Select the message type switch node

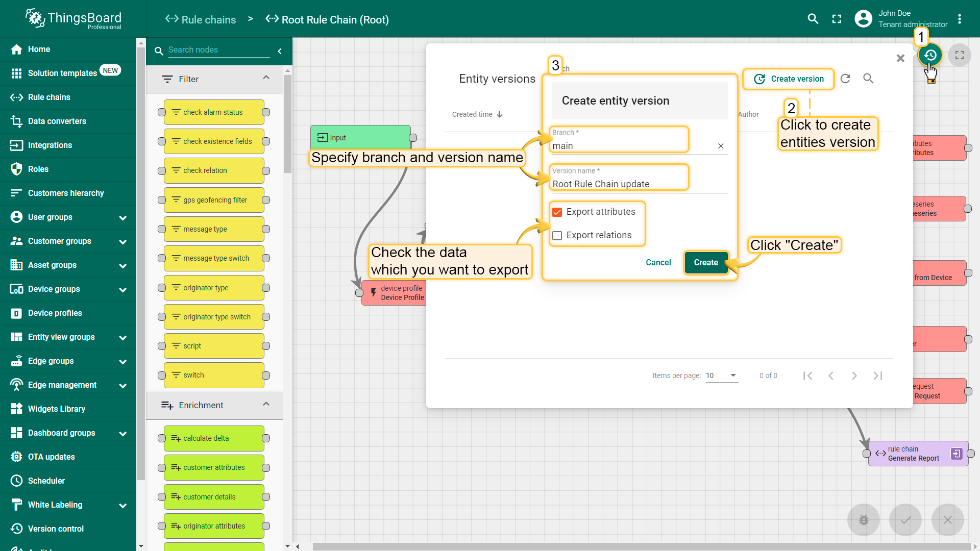(x=214, y=258)
